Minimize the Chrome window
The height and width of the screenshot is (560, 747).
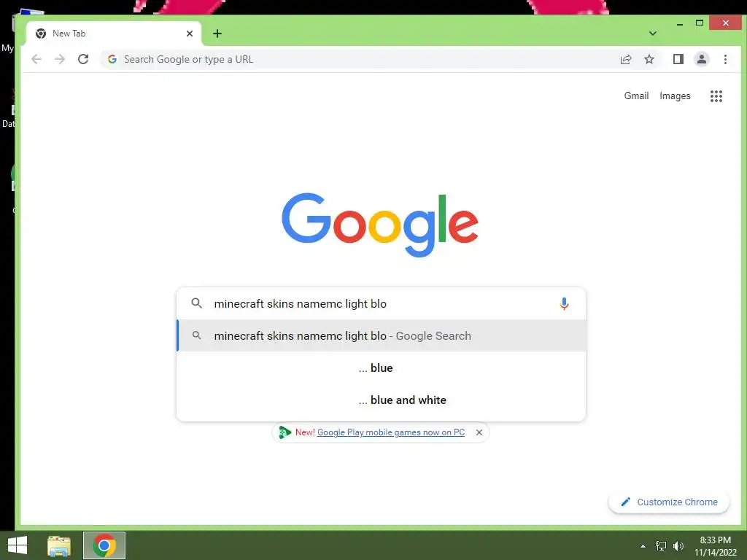(680, 23)
